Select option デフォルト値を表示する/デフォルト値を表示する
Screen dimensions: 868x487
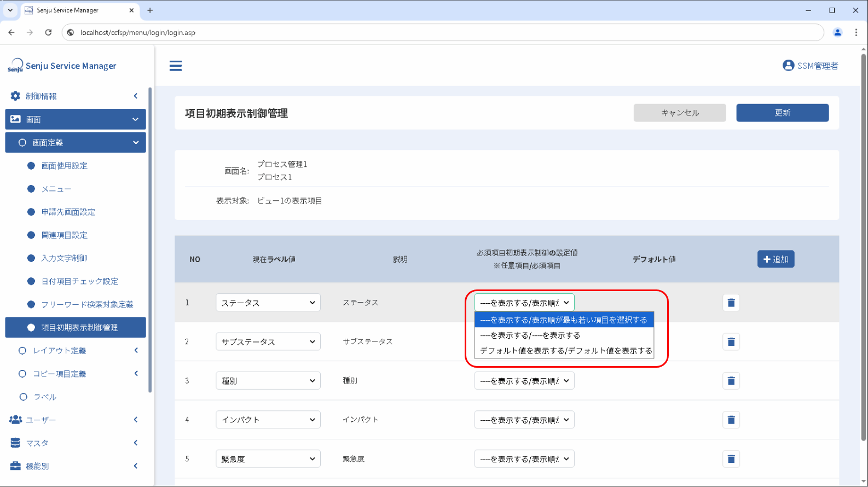564,351
